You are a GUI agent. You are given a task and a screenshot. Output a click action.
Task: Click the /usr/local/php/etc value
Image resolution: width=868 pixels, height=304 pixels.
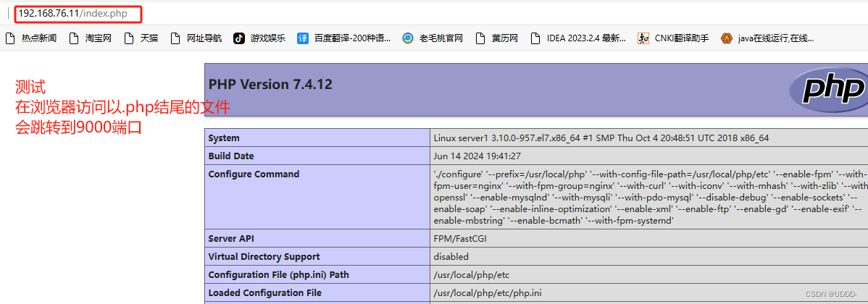pyautogui.click(x=472, y=275)
